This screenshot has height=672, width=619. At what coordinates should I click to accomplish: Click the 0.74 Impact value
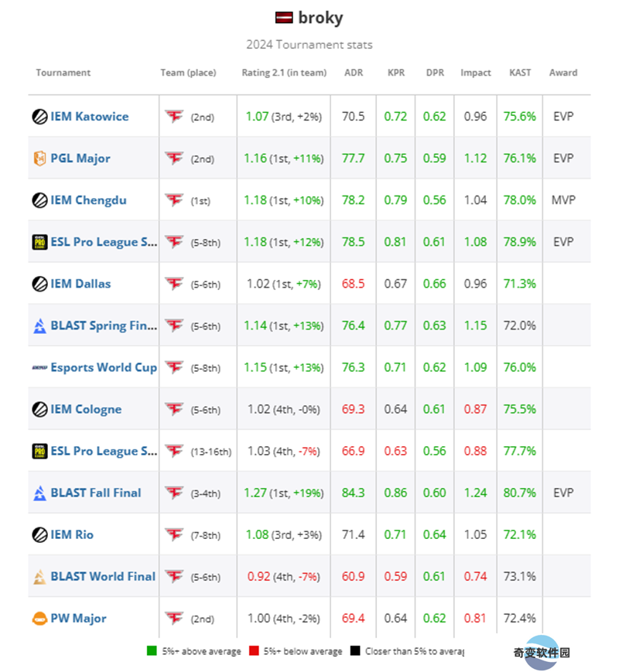tap(475, 577)
